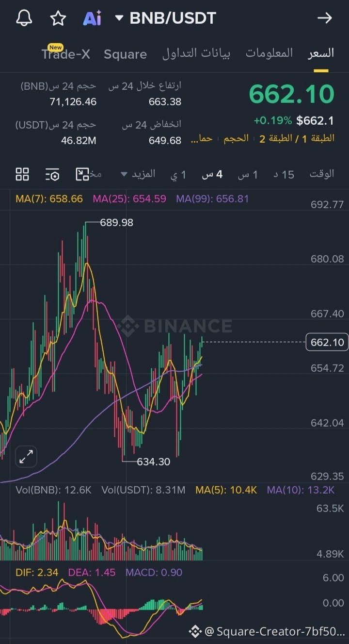Tap the MA(7): 658.66 indicator label

(49, 199)
